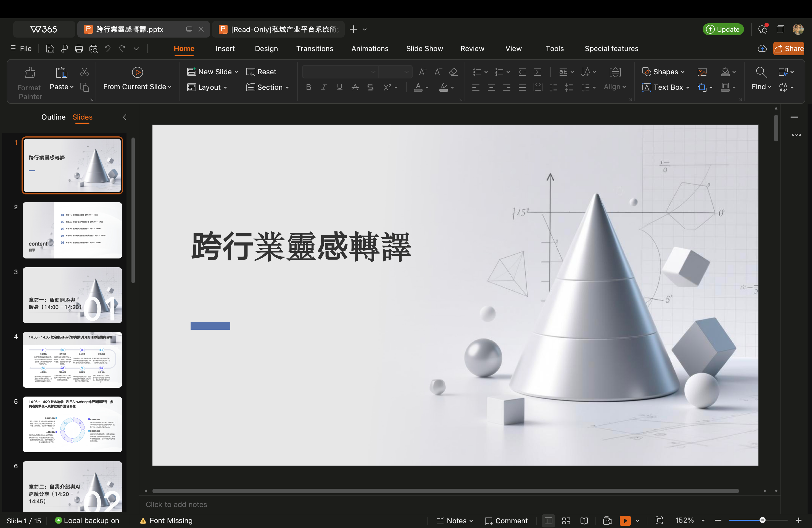Click the Cut scissors icon

pyautogui.click(x=84, y=72)
